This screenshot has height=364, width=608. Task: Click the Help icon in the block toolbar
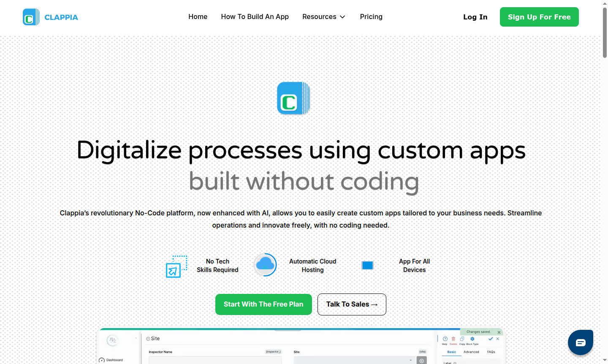(445, 339)
